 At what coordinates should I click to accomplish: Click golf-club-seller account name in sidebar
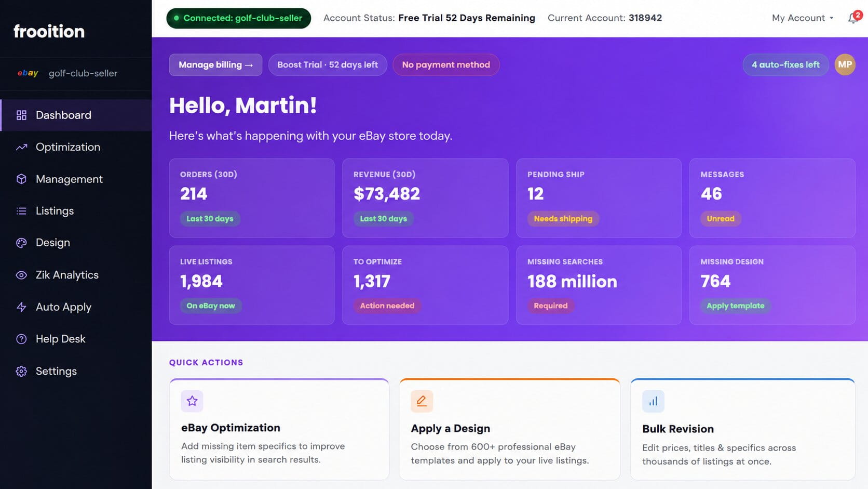[83, 73]
